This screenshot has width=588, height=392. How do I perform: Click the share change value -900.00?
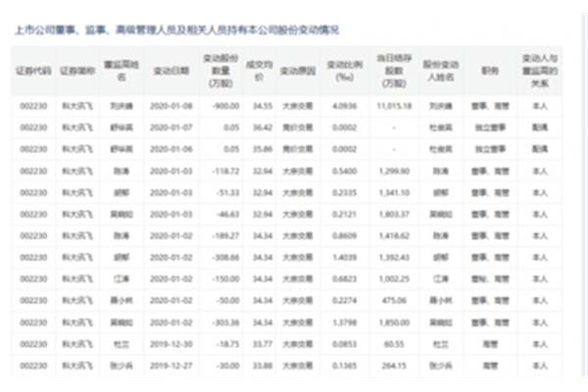click(x=225, y=106)
